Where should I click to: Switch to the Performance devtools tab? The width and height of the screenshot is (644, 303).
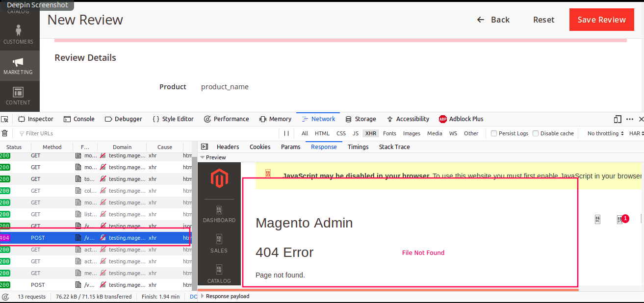pyautogui.click(x=226, y=119)
